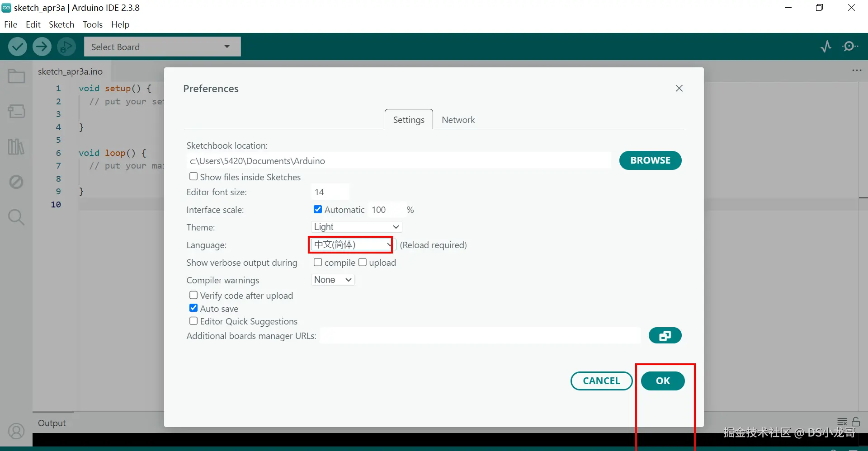Open the Theme dropdown showing Light
Screen dimensions: 868x451
(x=356, y=227)
